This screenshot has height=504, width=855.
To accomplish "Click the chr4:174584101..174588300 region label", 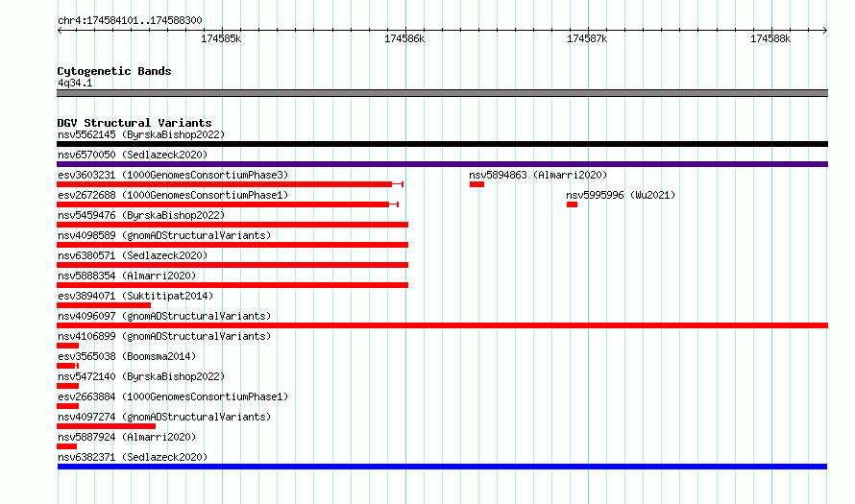I will point(130,21).
